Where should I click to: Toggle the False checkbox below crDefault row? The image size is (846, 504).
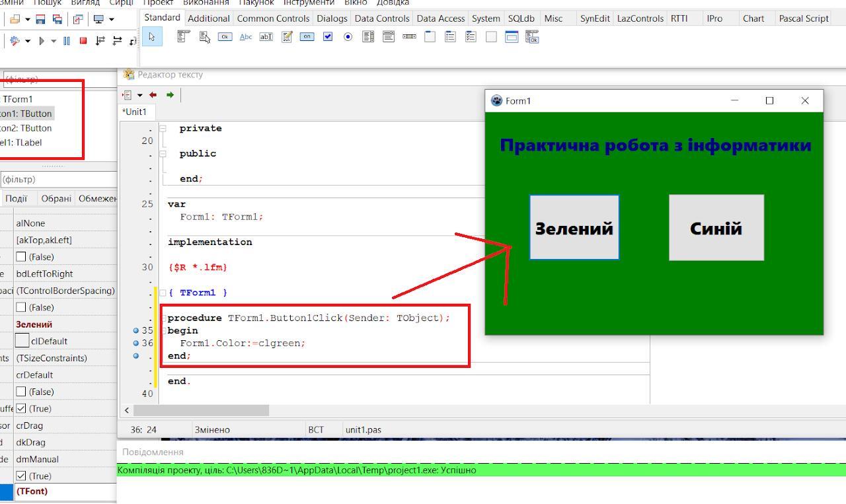pos(20,392)
